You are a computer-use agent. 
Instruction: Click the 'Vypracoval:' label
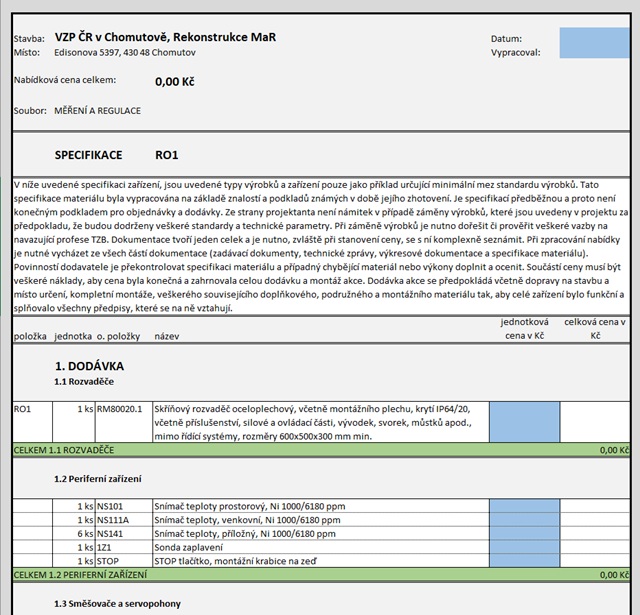tap(516, 53)
